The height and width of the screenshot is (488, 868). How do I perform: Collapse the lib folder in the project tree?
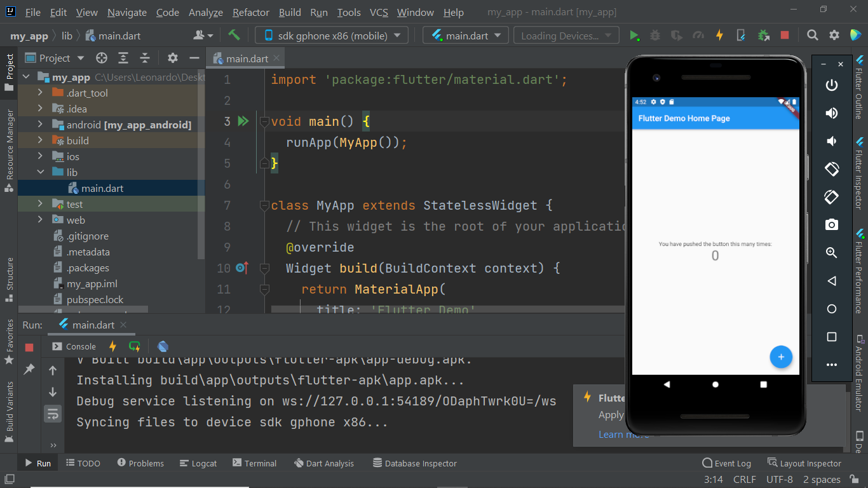[x=40, y=172]
